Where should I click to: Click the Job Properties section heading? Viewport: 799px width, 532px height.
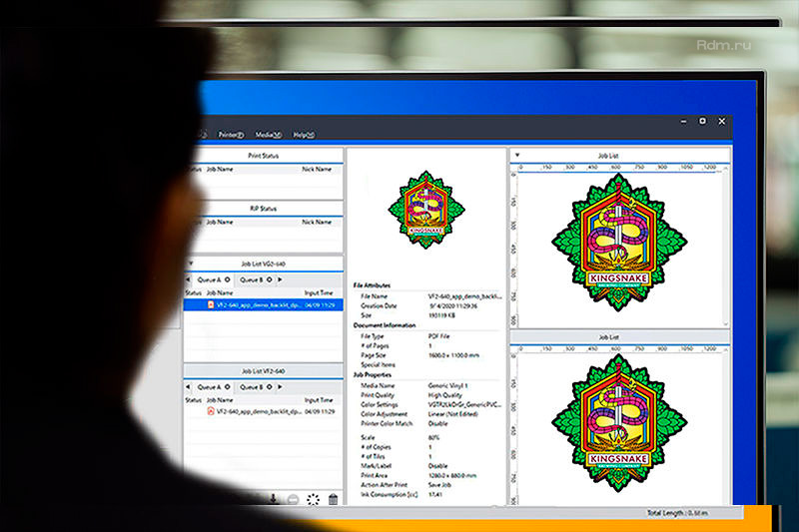[373, 375]
